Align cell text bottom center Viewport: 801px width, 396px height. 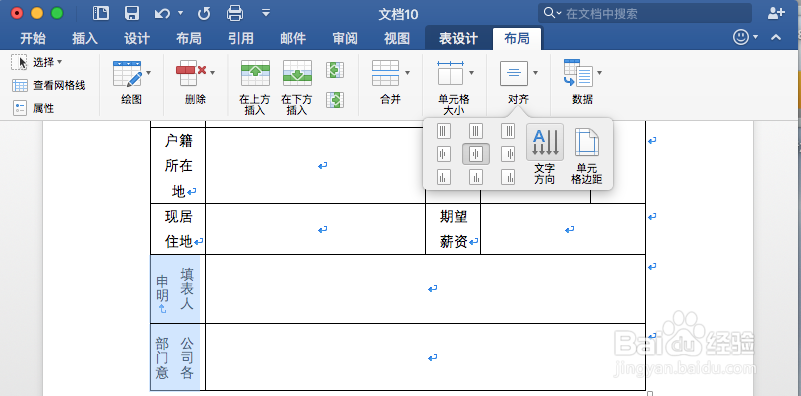tap(476, 177)
